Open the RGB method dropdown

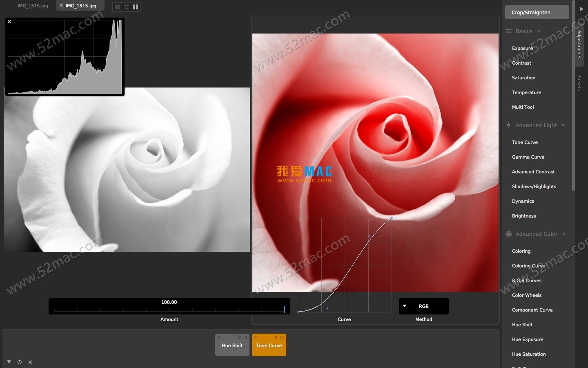click(423, 306)
